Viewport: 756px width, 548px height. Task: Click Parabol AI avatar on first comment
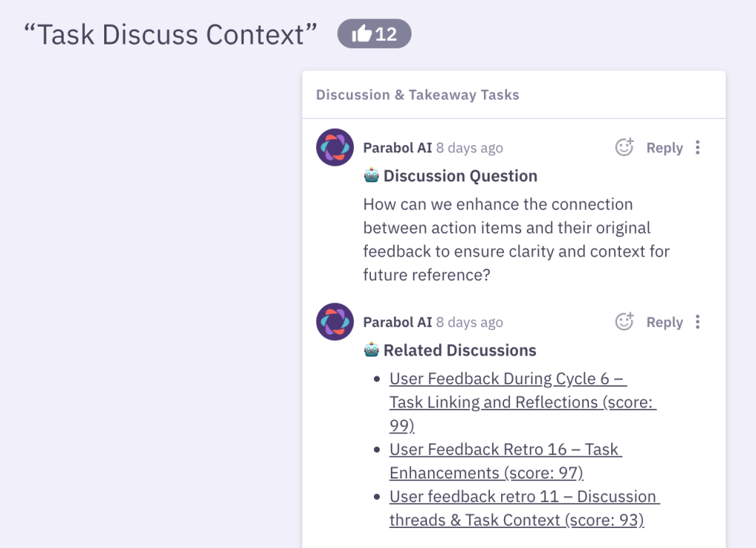tap(335, 147)
